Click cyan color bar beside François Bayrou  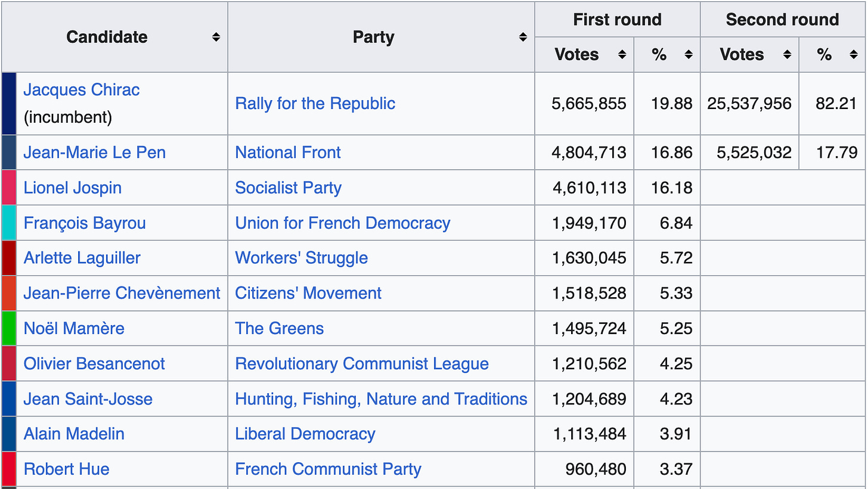point(9,223)
